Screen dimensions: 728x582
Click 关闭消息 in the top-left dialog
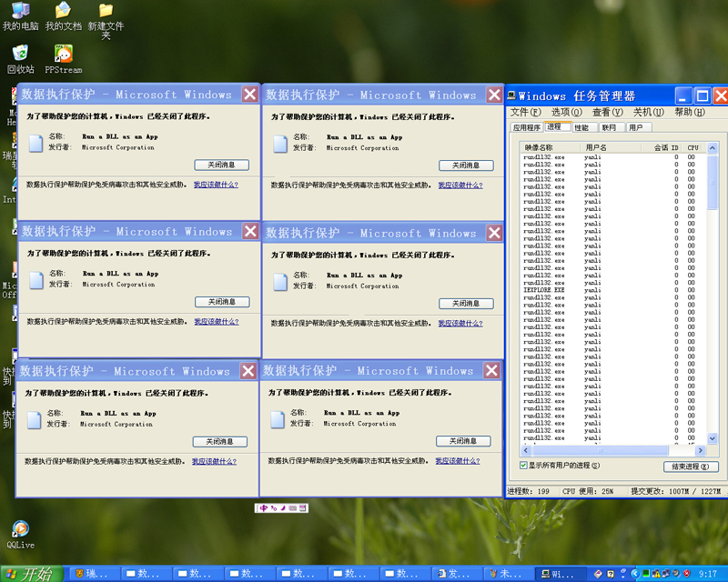coord(221,165)
